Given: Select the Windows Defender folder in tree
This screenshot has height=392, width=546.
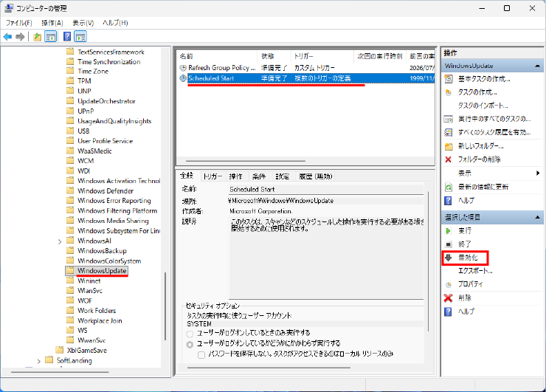Looking at the screenshot, I should tap(106, 191).
